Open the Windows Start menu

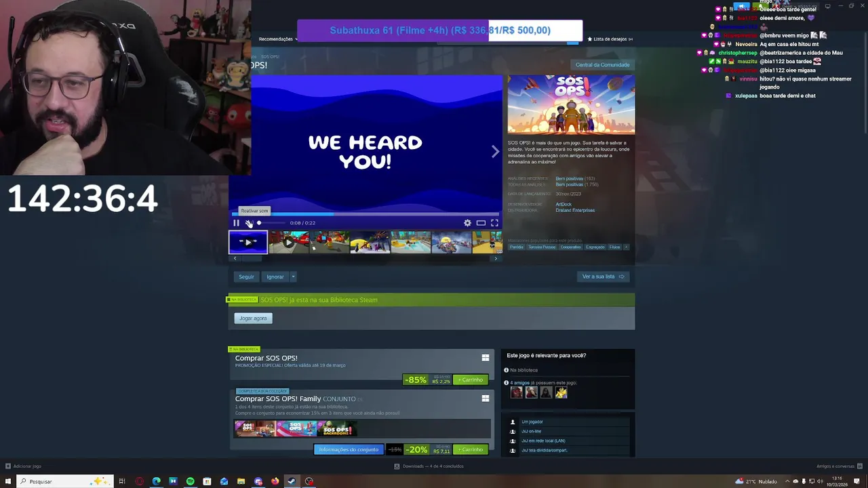point(8,481)
